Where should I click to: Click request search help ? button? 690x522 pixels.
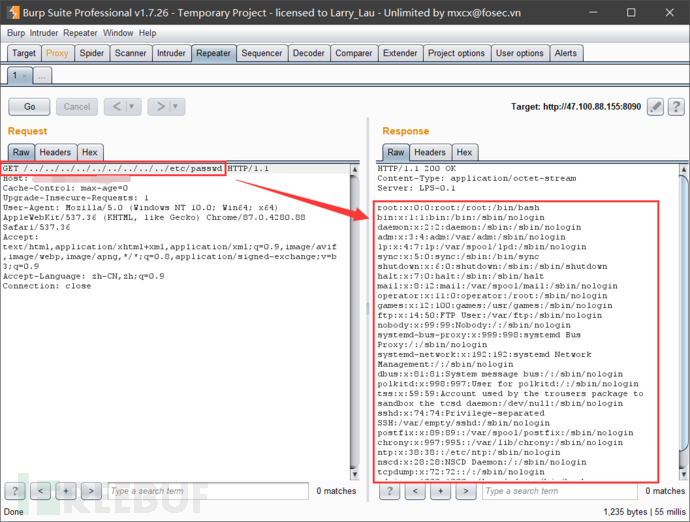(x=15, y=491)
